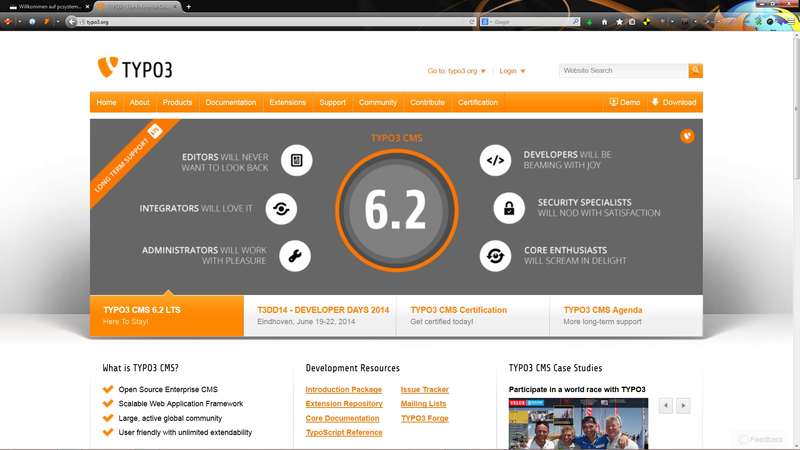This screenshot has height=450, width=800.
Task: Open the TypoScript Reference link
Action: [344, 433]
